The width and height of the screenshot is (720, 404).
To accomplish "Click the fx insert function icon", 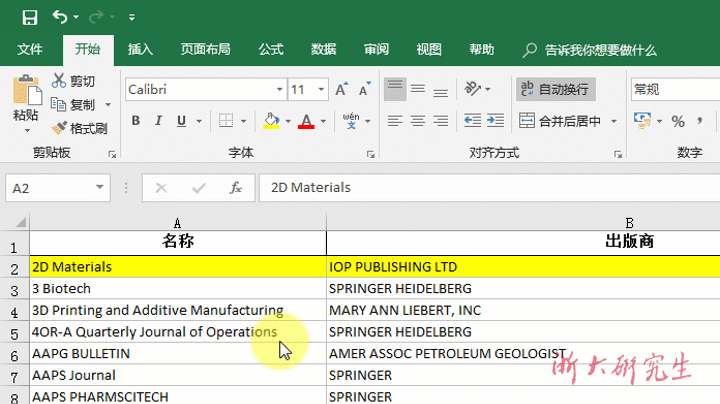I will click(236, 188).
